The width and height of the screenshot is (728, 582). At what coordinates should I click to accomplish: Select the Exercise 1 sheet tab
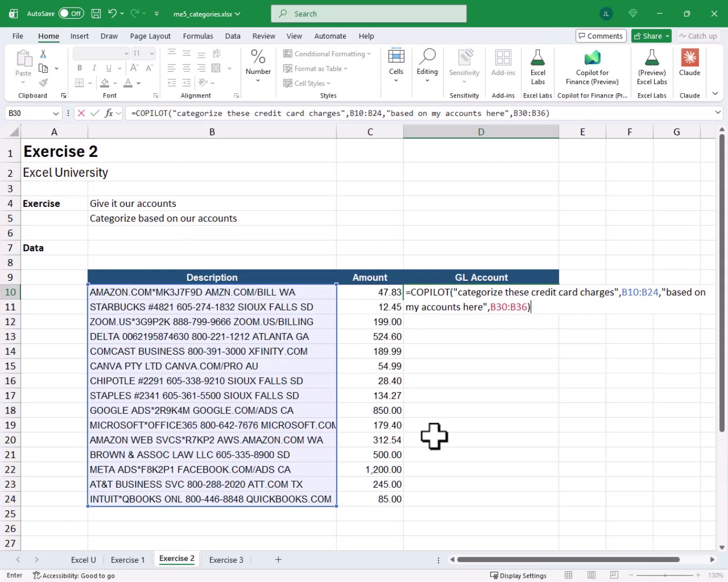tap(128, 560)
